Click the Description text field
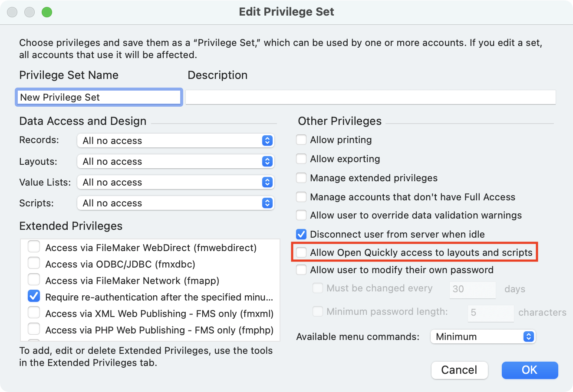This screenshot has width=573, height=392. pos(370,97)
